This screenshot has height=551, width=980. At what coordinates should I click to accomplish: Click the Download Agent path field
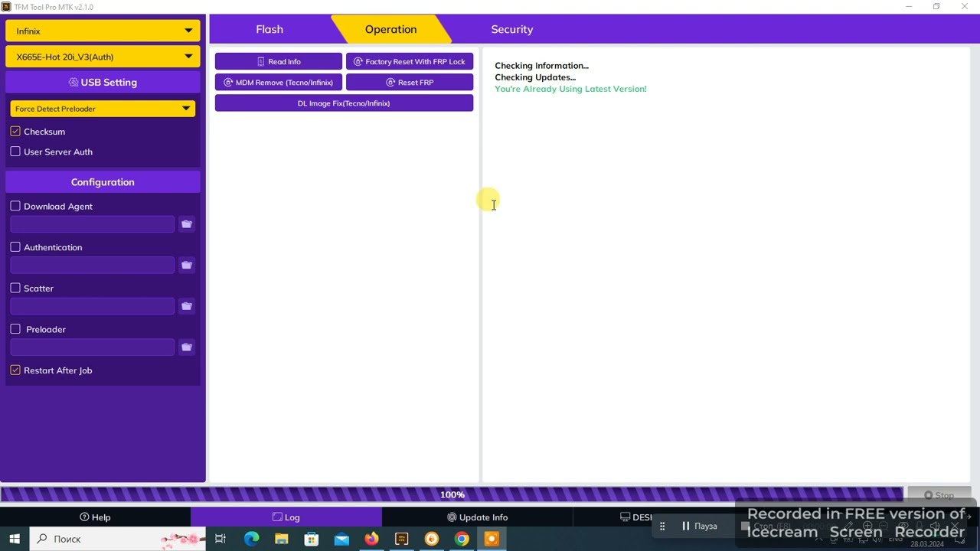point(93,224)
